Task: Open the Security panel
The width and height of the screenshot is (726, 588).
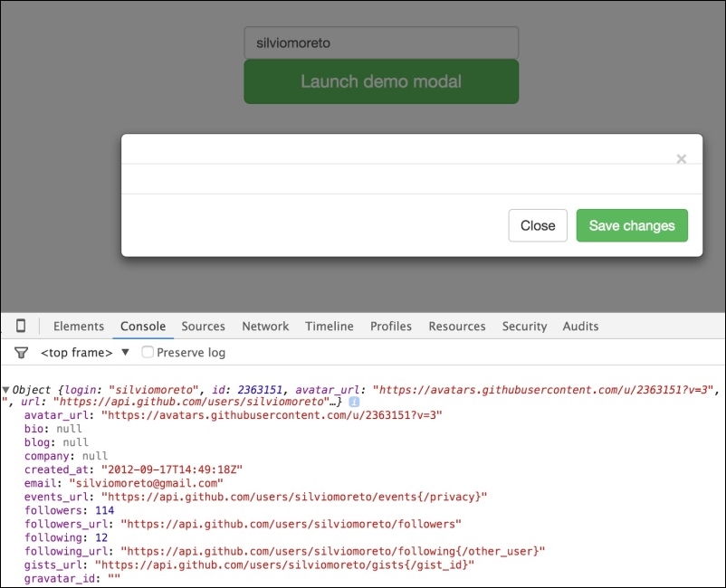Action: [524, 326]
